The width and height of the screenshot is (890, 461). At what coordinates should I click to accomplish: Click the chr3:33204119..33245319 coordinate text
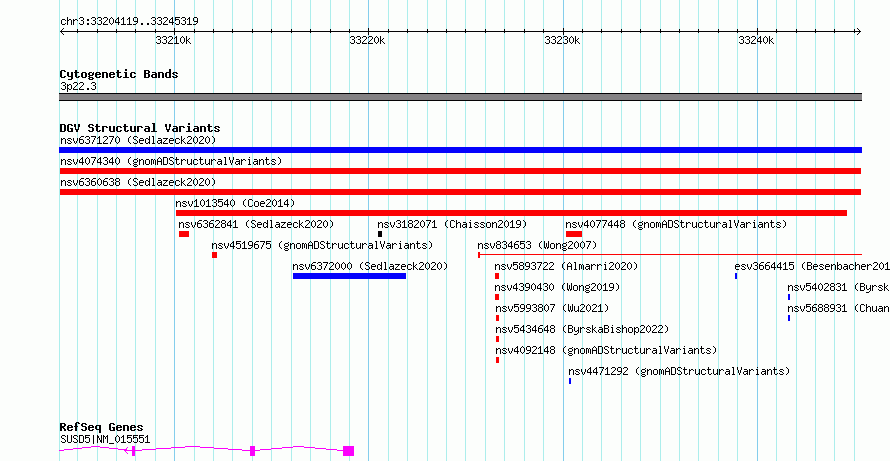(129, 22)
